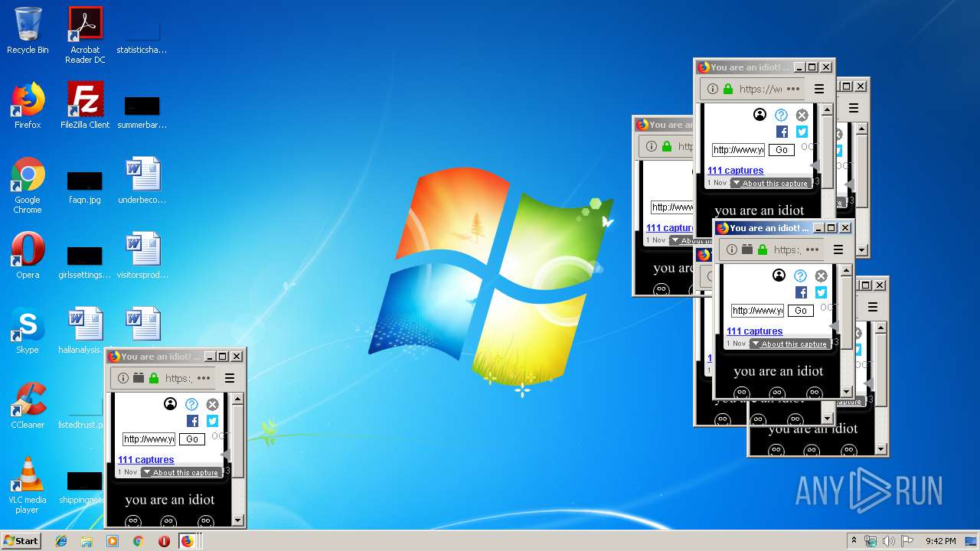Close the Wayback toolbar with X in lower-left window
Viewport: 980px width, 551px height.
click(x=212, y=404)
